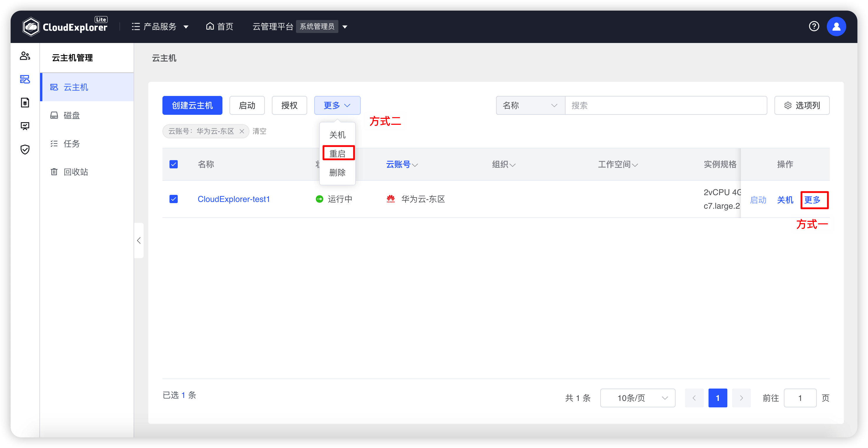Viewport: 868px width, 448px height.
Task: Click the CloudExplorer Lite logo
Action: click(65, 26)
